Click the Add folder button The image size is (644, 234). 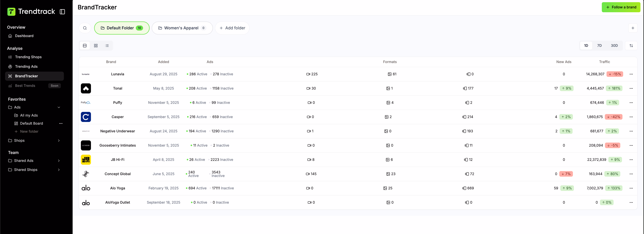coord(232,28)
